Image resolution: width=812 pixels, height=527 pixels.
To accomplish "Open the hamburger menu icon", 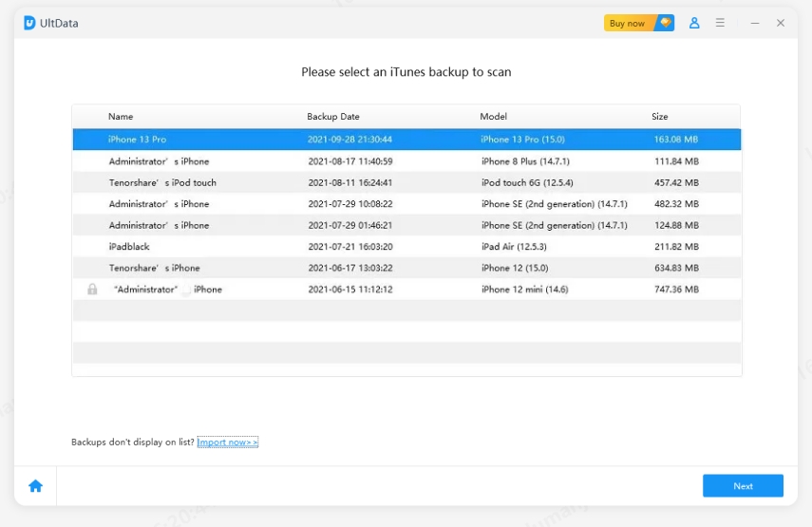I will [721, 23].
